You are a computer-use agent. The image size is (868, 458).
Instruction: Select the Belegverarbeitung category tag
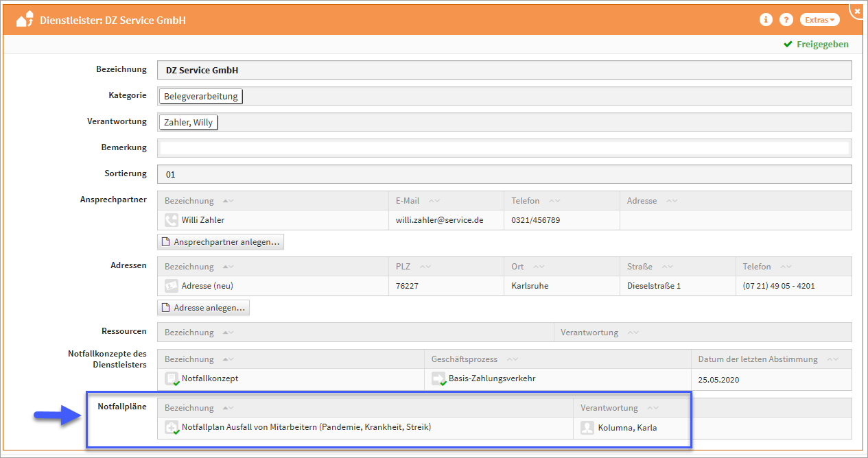[201, 96]
